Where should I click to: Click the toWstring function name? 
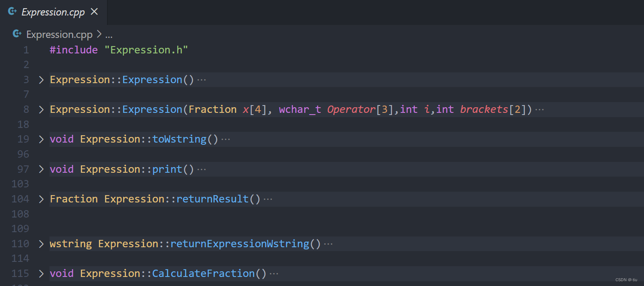(179, 139)
